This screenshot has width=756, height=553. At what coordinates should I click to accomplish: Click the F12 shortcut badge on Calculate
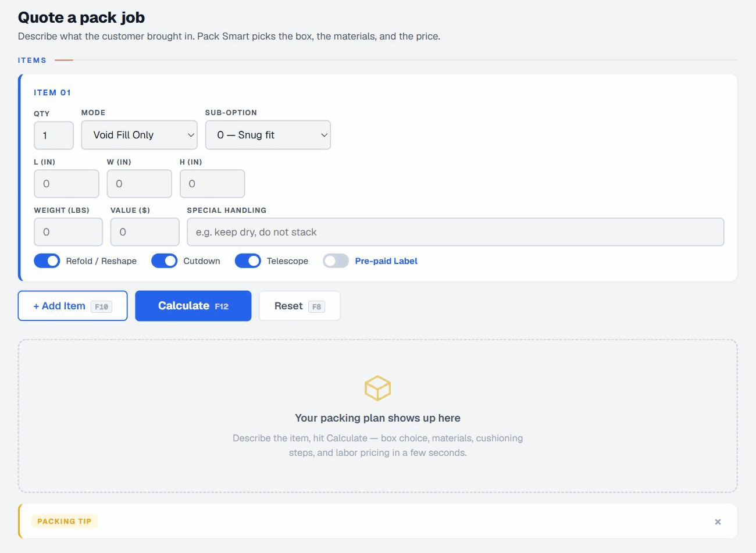click(x=222, y=306)
